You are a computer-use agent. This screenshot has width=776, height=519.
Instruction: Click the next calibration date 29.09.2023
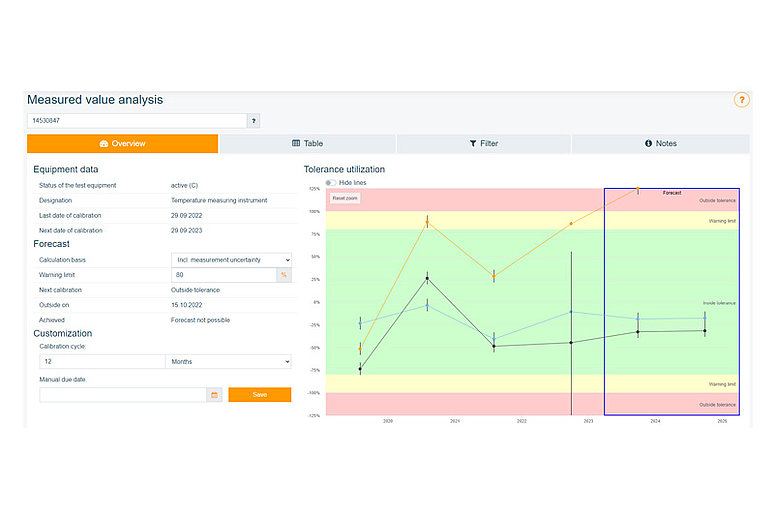pyautogui.click(x=187, y=231)
